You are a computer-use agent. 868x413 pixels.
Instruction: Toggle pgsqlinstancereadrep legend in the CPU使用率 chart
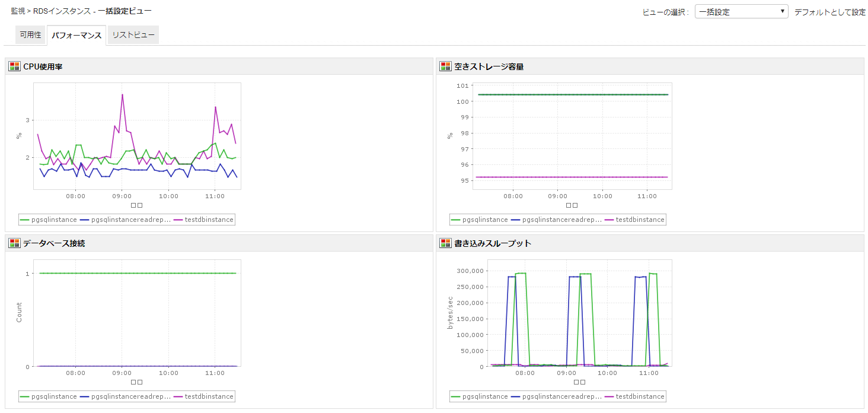click(x=126, y=220)
